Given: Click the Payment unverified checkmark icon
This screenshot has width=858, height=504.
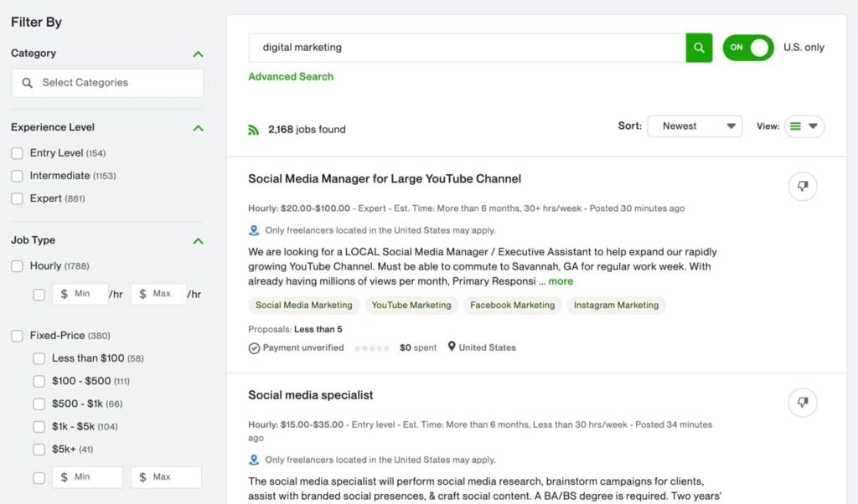Looking at the screenshot, I should [254, 347].
